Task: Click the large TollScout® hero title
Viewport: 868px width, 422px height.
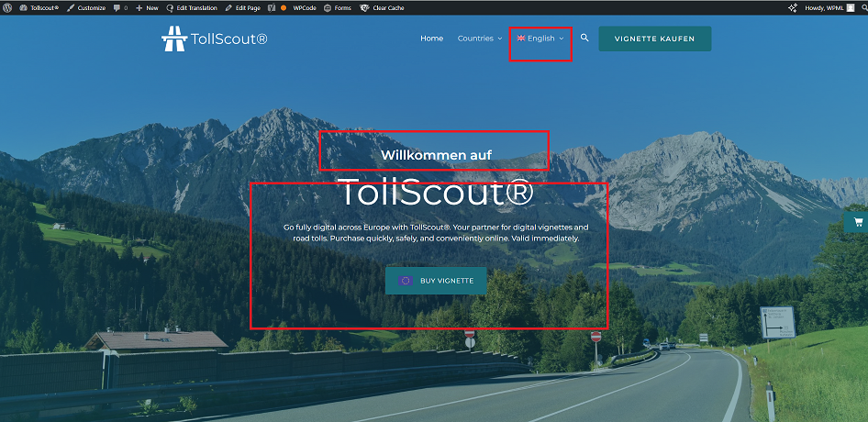Action: [x=438, y=193]
